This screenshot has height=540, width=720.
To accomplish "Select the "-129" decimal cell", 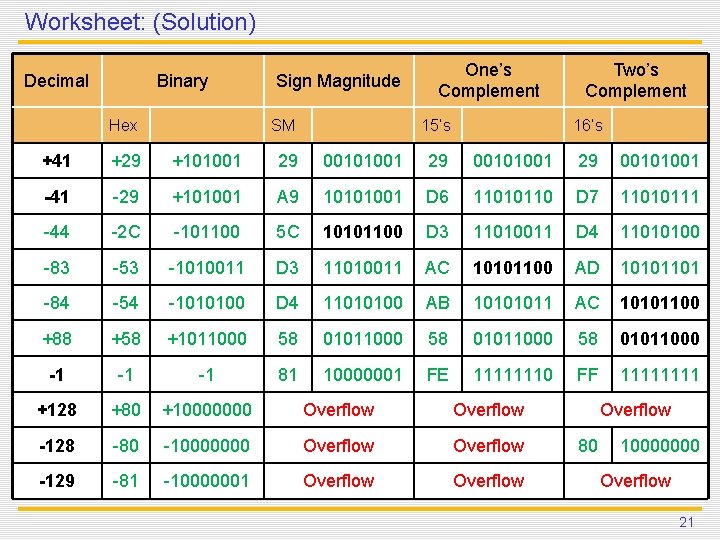I will (56, 481).
